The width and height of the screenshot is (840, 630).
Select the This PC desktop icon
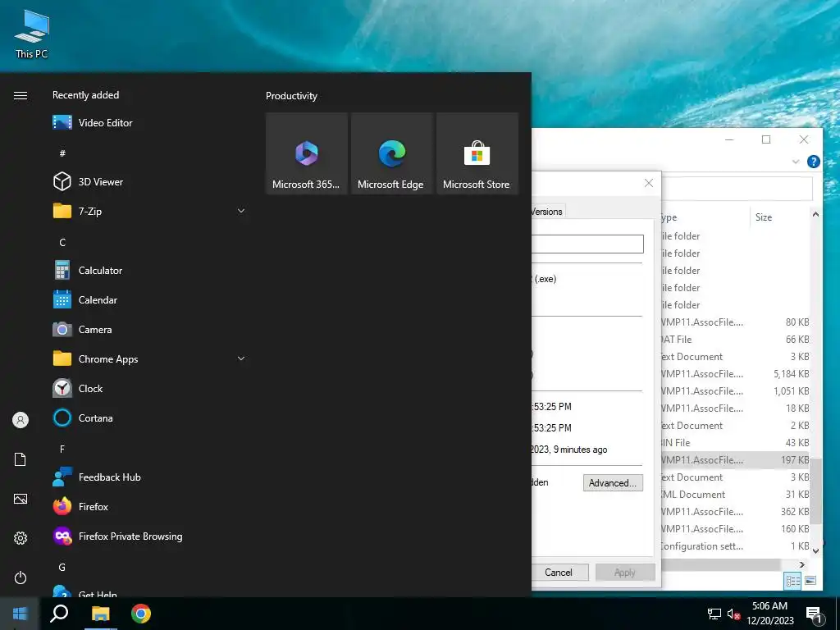32,33
